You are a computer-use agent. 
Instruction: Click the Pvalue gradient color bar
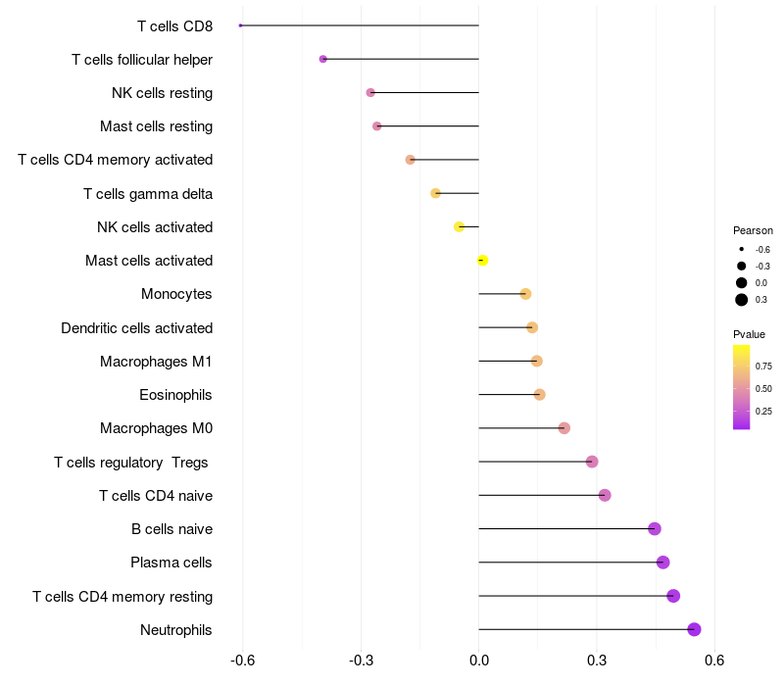(x=742, y=387)
